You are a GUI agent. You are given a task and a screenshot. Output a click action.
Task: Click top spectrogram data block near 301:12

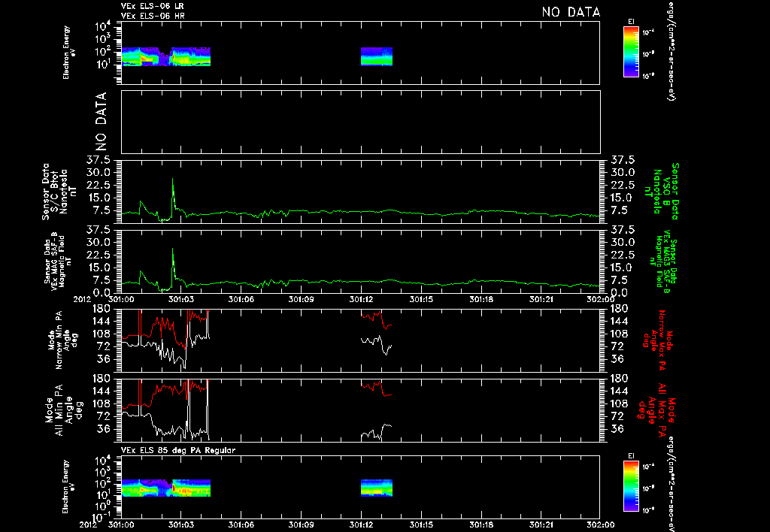point(377,56)
